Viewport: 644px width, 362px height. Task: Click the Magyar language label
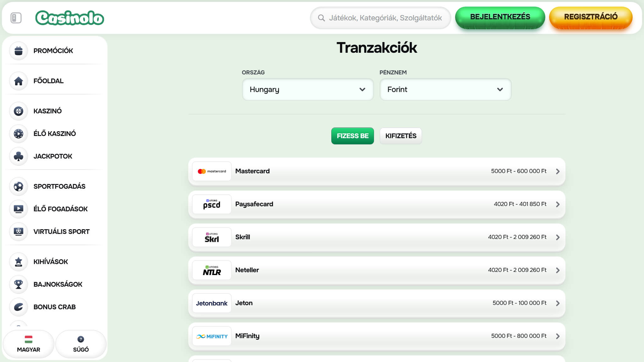tap(29, 349)
